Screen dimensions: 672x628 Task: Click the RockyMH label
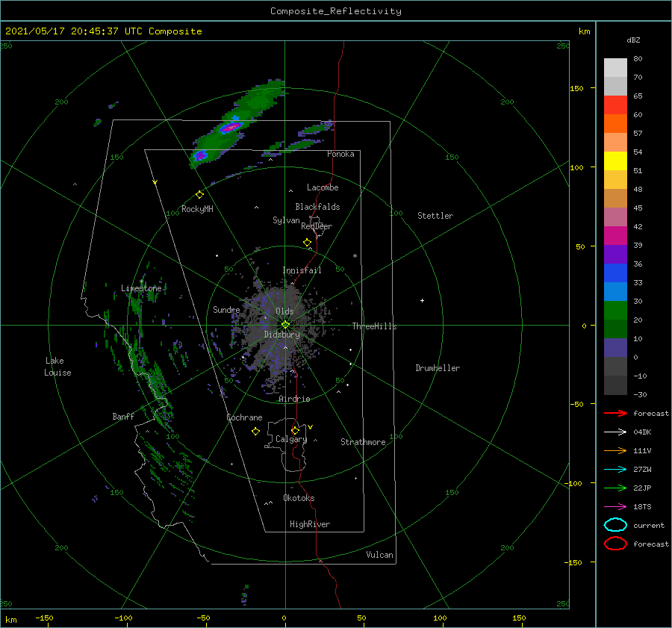click(x=197, y=209)
